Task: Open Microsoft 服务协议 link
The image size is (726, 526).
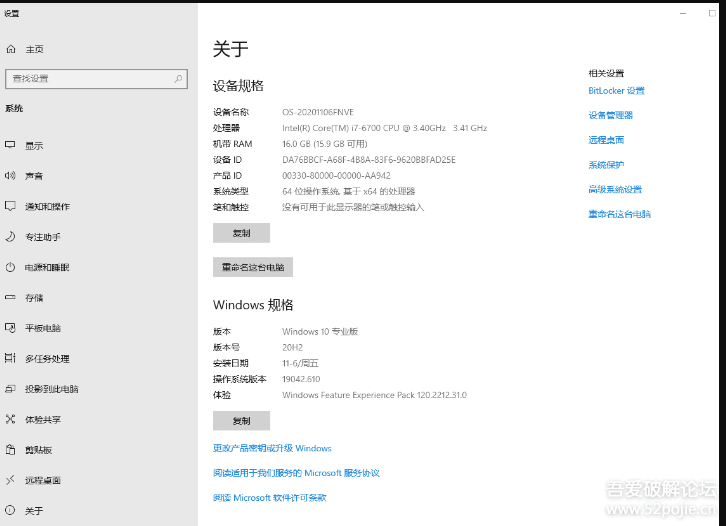Action: click(x=296, y=473)
